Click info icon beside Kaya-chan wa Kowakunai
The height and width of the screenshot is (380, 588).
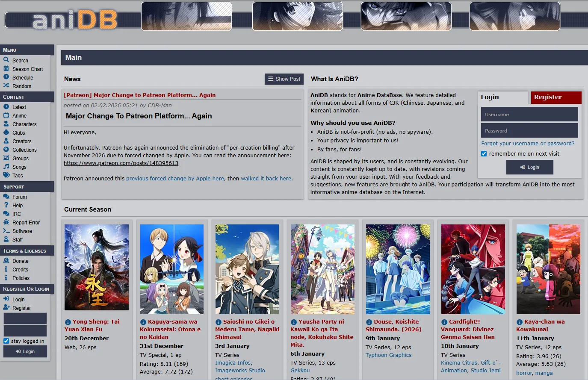click(x=520, y=322)
